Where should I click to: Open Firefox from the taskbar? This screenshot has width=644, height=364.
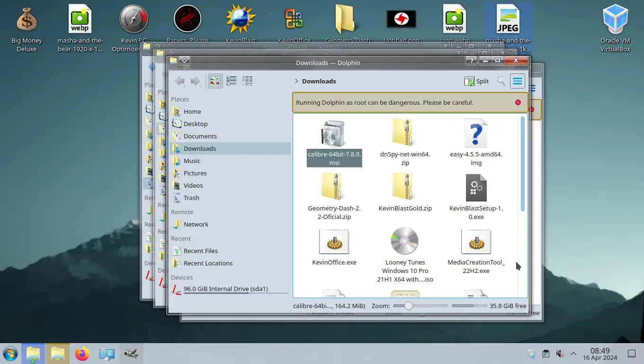click(82, 354)
